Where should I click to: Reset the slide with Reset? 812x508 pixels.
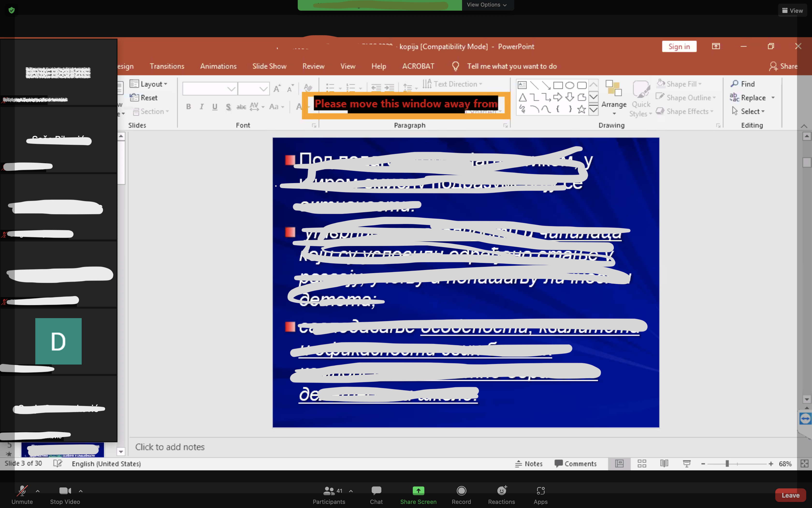(144, 97)
